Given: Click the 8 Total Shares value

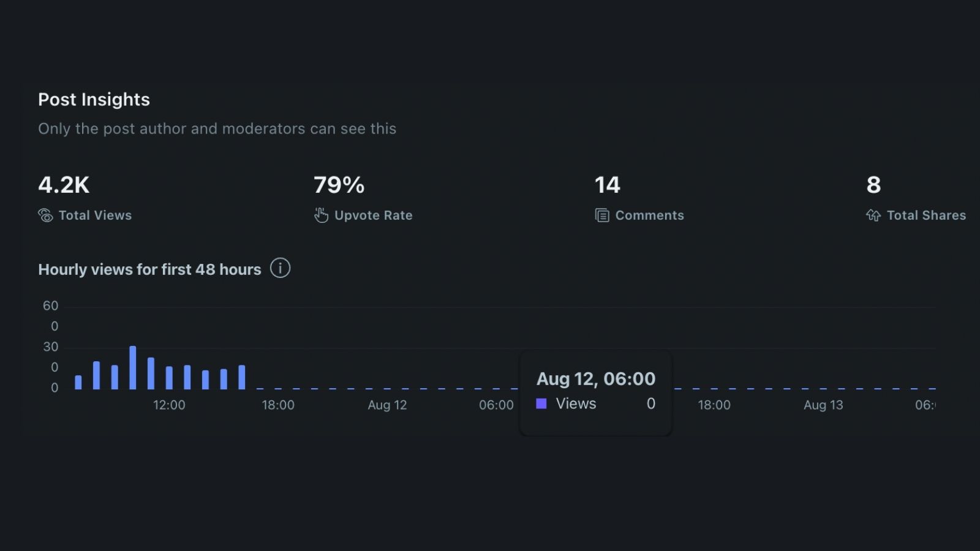Looking at the screenshot, I should point(873,184).
